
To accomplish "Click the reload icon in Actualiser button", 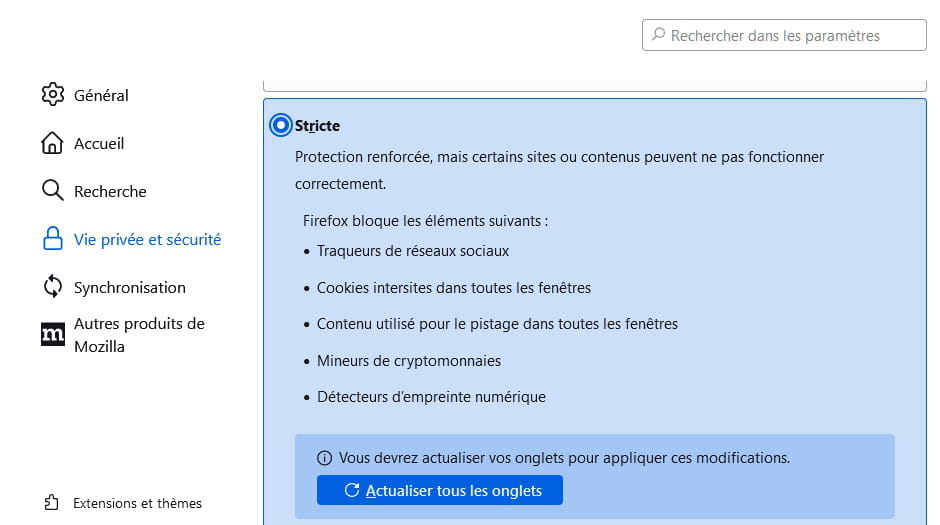I will (x=351, y=490).
